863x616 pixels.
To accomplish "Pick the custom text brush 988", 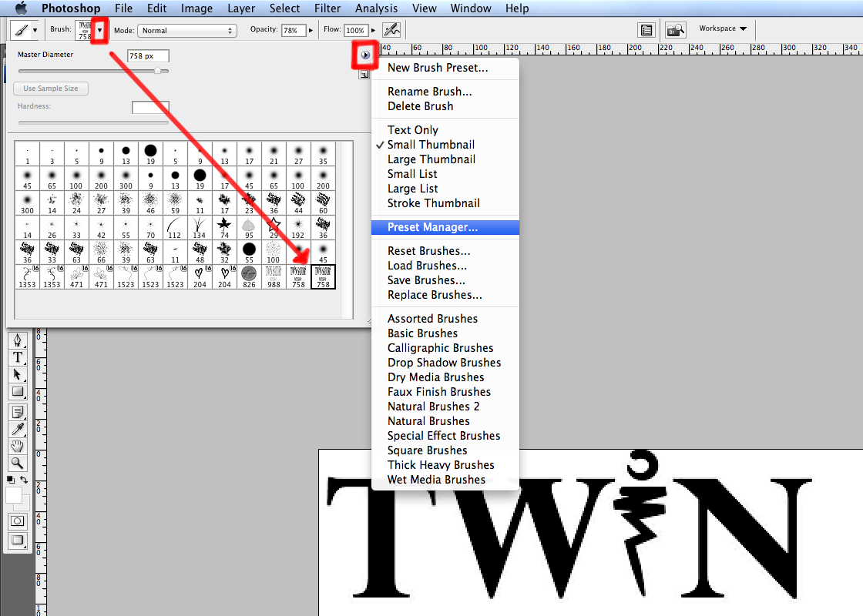I will coord(274,276).
